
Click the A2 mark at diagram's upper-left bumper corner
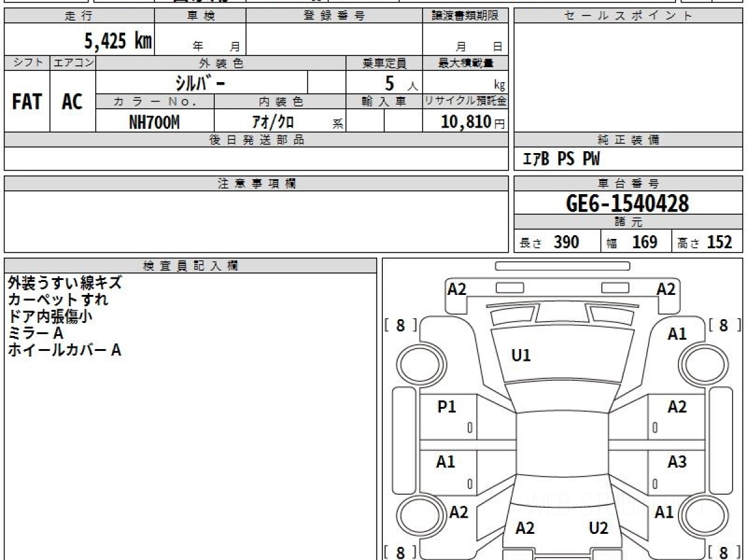456,289
